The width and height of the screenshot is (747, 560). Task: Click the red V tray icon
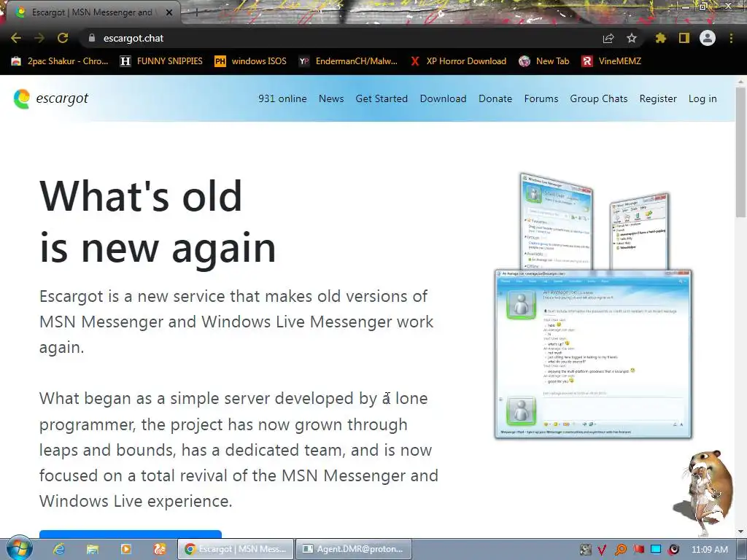pyautogui.click(x=603, y=550)
